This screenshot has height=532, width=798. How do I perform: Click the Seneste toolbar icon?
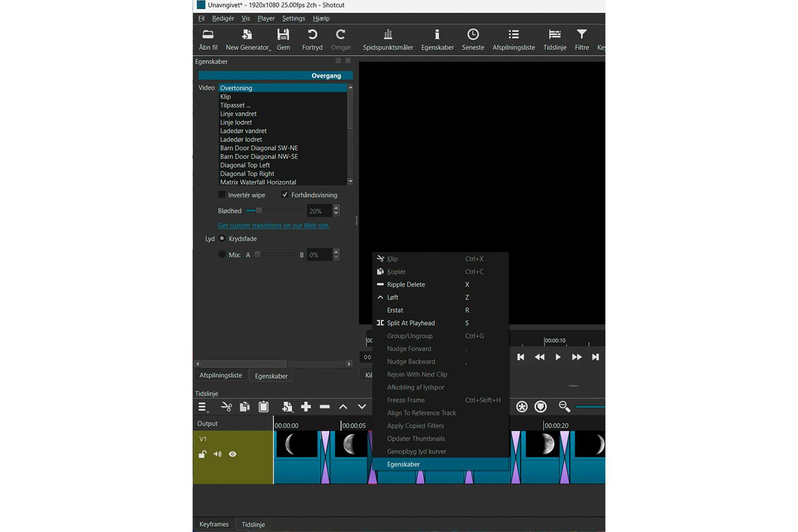click(x=472, y=39)
